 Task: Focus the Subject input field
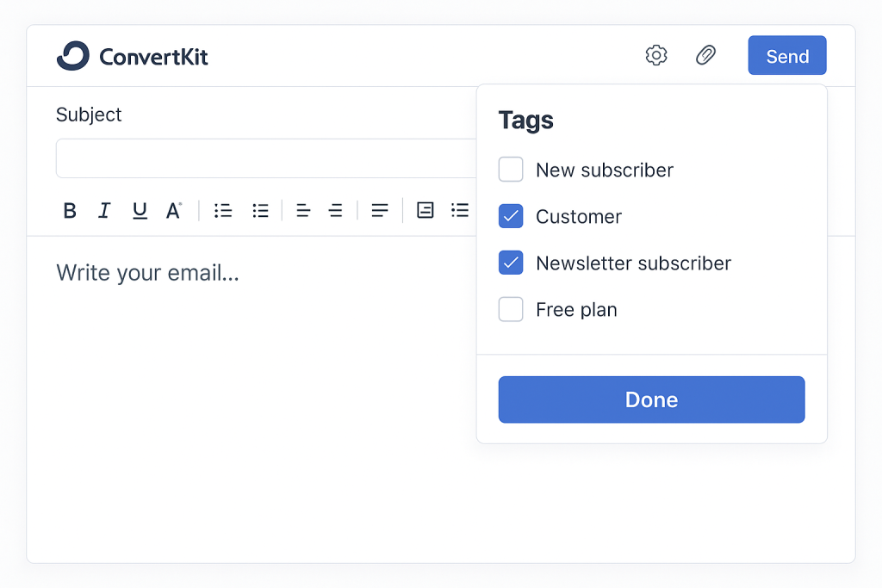click(x=266, y=158)
